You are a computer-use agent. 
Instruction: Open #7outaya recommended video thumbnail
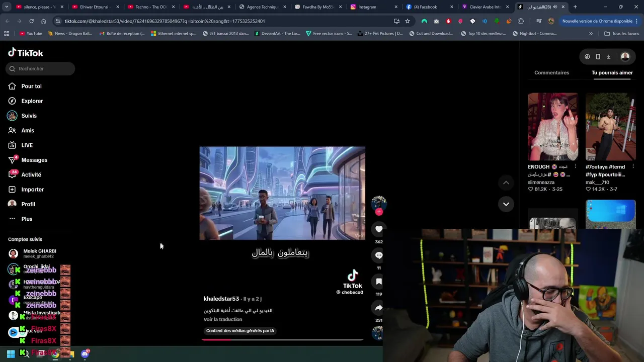(x=610, y=126)
